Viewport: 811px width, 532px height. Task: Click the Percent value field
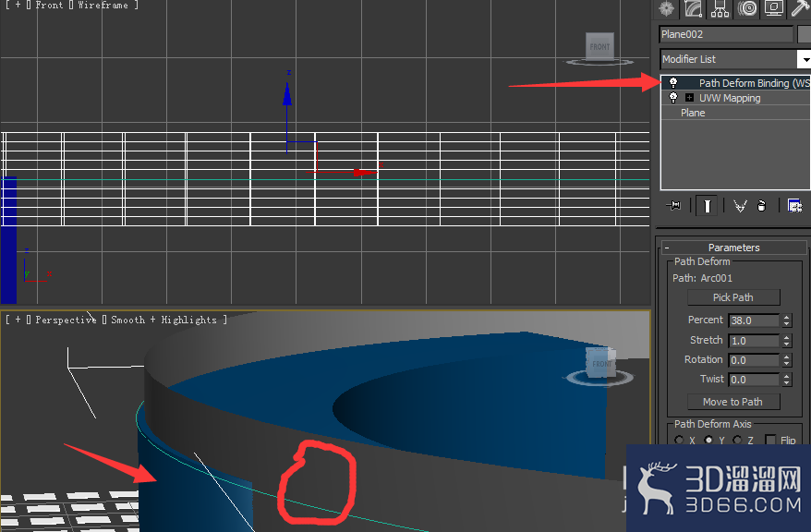(x=754, y=320)
